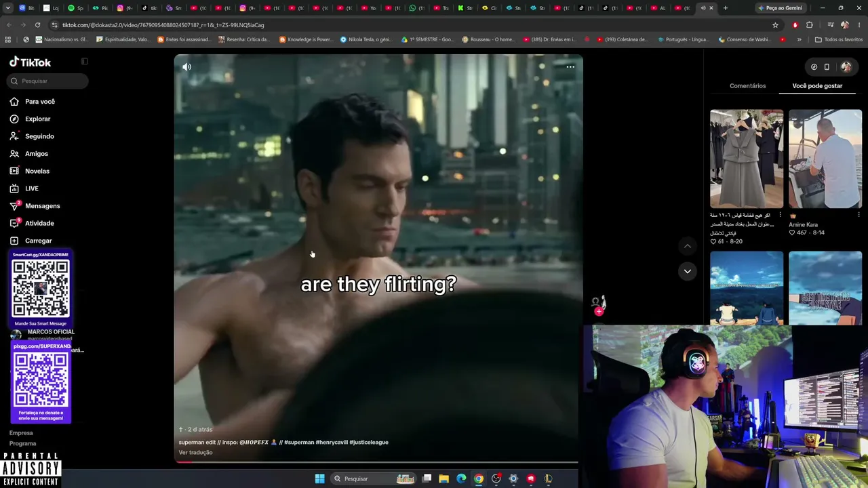Click the MARCOS OFICIAL account in sidebar
The image size is (868, 488).
click(46, 335)
